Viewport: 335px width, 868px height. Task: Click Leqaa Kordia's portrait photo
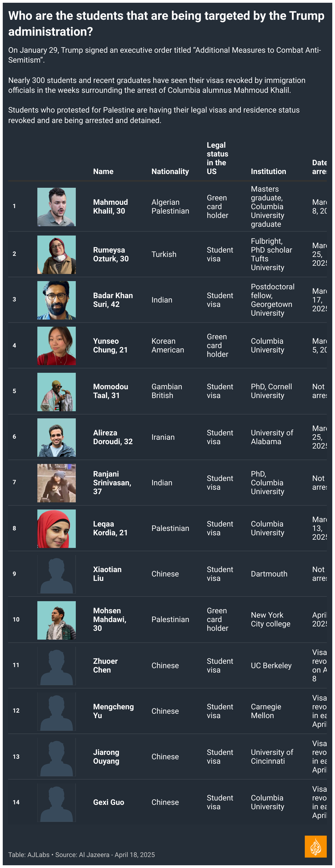coord(56,528)
